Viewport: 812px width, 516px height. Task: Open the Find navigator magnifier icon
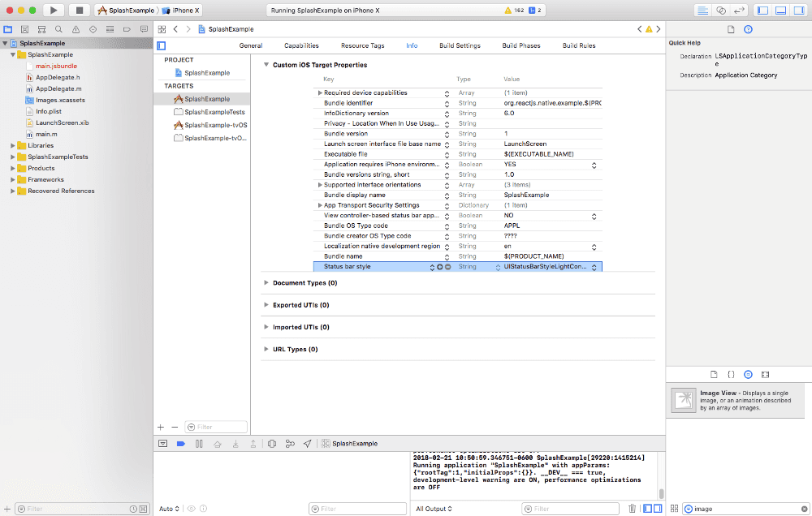[58, 29]
